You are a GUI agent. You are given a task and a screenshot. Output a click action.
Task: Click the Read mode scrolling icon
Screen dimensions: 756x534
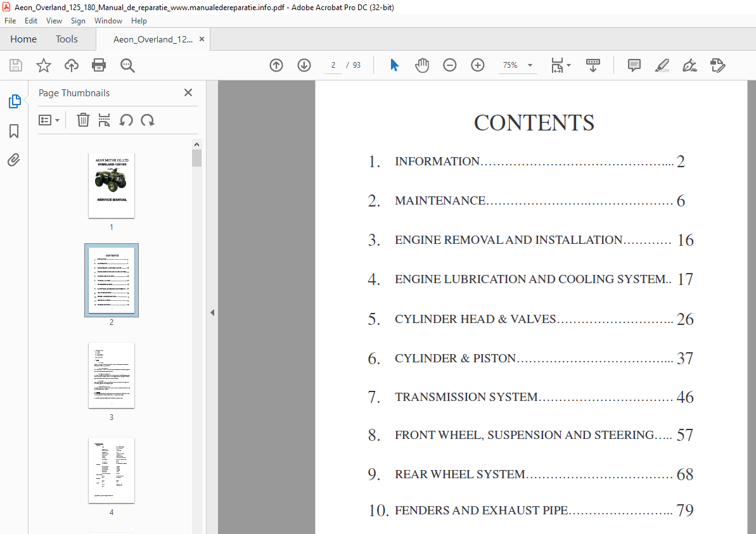tap(593, 65)
